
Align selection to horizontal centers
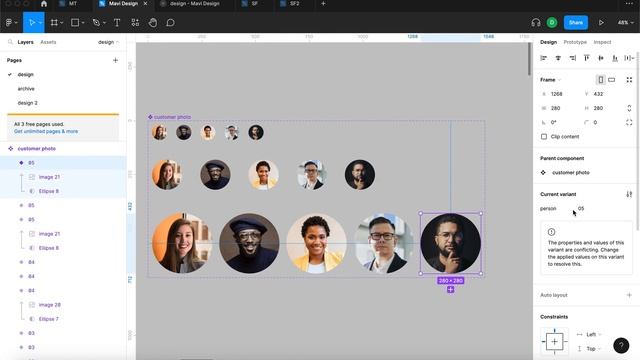click(558, 58)
